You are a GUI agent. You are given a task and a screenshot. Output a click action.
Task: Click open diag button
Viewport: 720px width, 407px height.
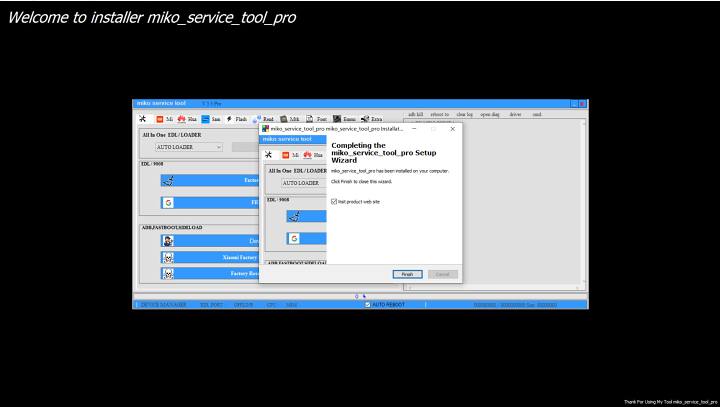(489, 114)
